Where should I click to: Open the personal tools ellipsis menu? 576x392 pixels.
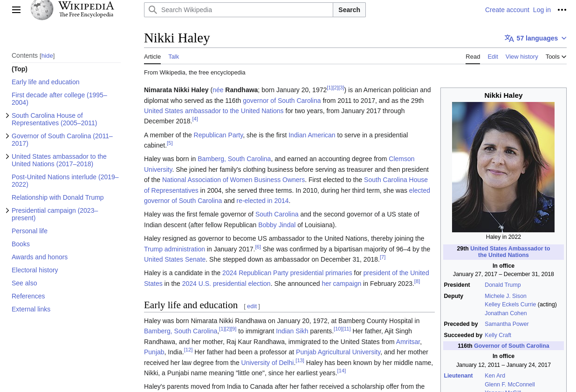pyautogui.click(x=562, y=10)
